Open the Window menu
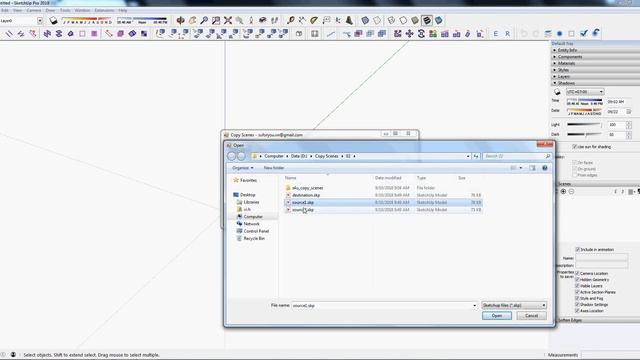The height and width of the screenshot is (360, 640). [x=82, y=10]
